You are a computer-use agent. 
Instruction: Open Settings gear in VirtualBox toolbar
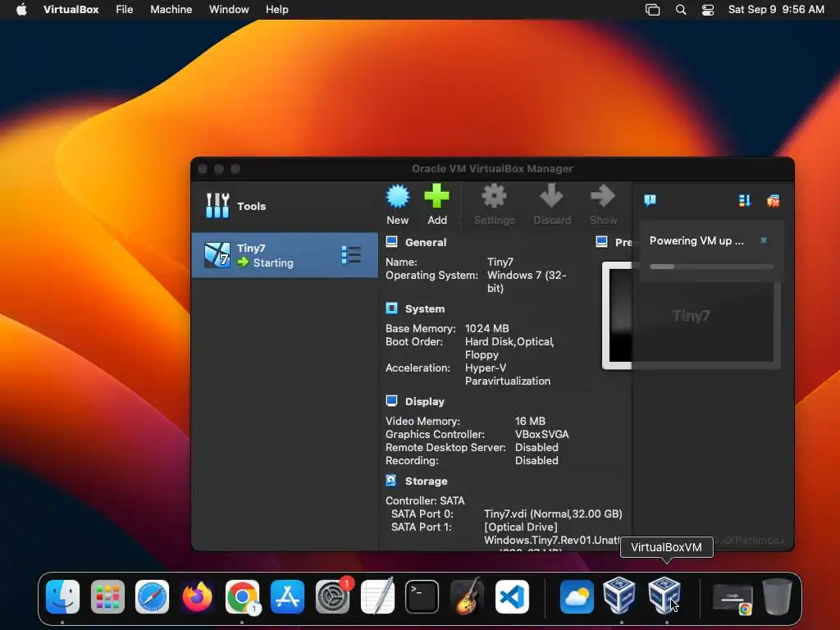coord(494,196)
